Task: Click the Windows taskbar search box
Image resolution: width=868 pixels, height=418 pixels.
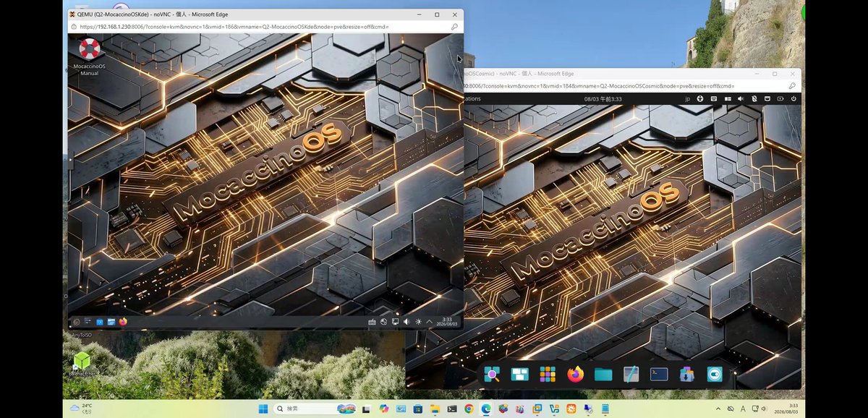Action: [315, 409]
